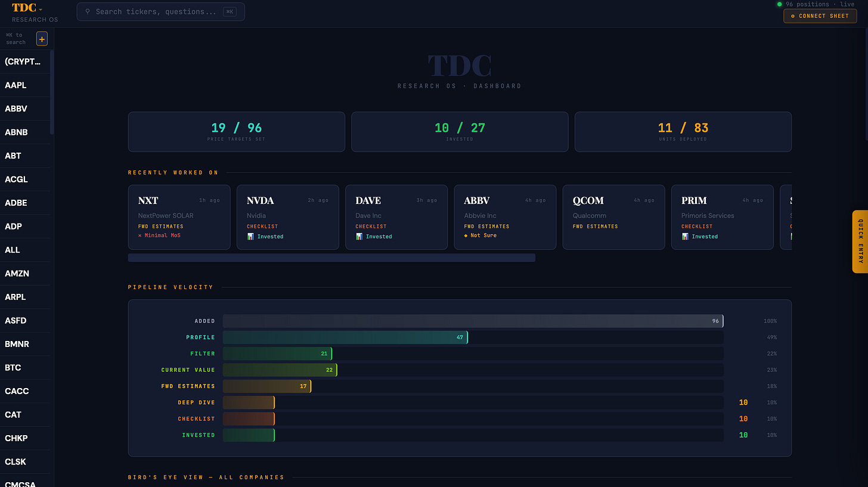Image resolution: width=868 pixels, height=487 pixels.
Task: Click the horizontal scrollbar under recent cards
Action: click(x=331, y=258)
